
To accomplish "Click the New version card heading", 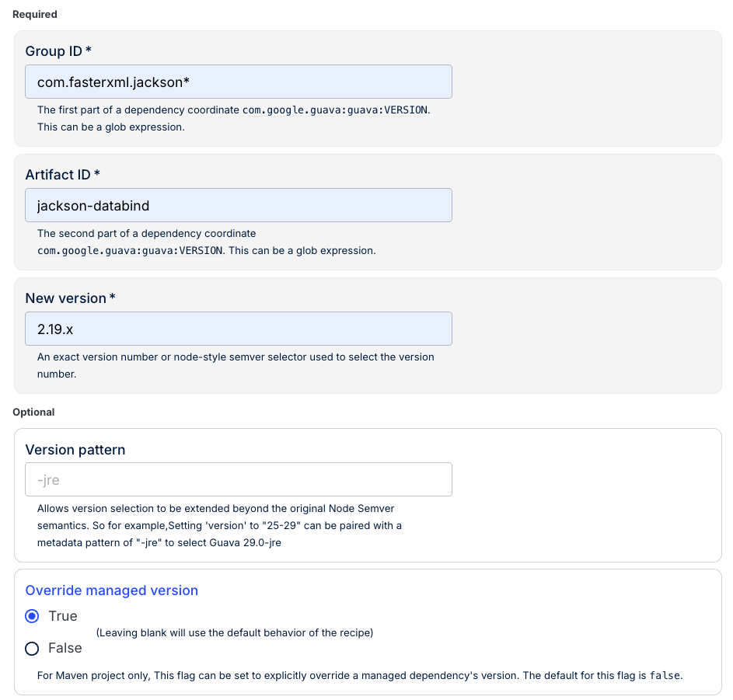I will 71,298.
